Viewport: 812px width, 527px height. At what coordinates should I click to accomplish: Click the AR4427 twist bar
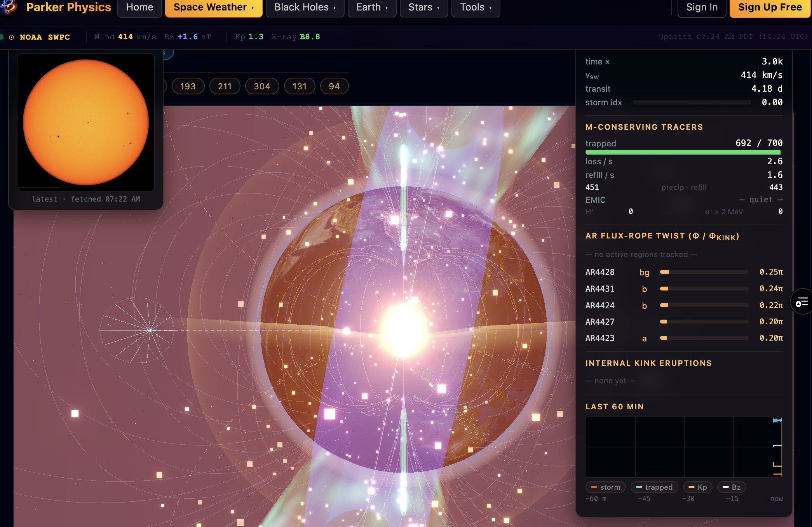point(704,322)
